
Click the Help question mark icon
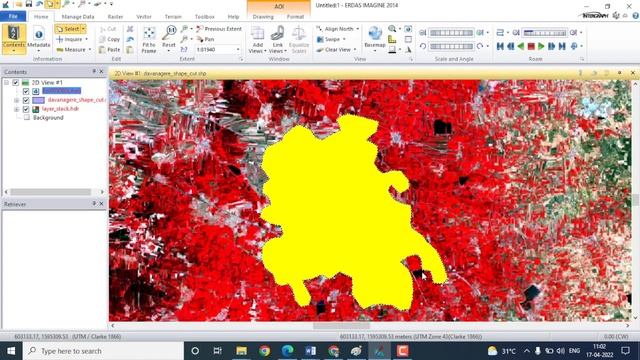point(635,16)
